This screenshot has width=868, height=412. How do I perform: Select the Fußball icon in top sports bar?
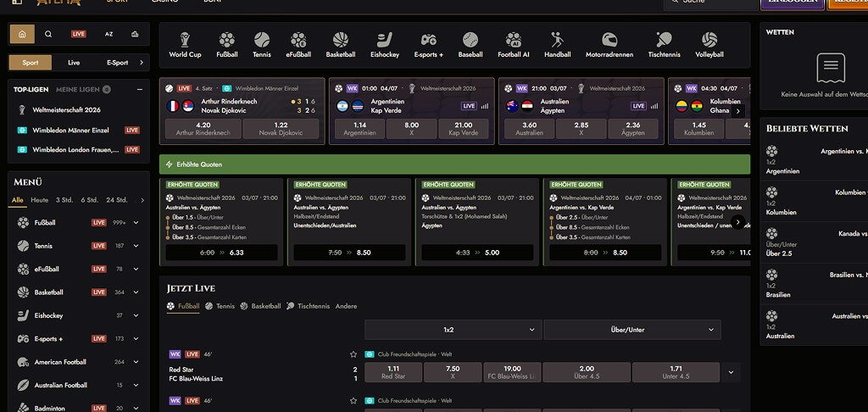coord(226,45)
